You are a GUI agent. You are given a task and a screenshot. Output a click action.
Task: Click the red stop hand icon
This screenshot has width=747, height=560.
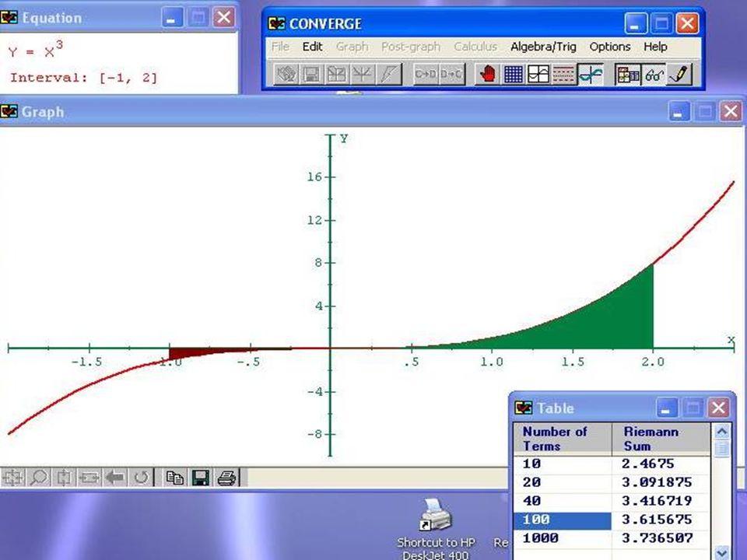click(489, 75)
